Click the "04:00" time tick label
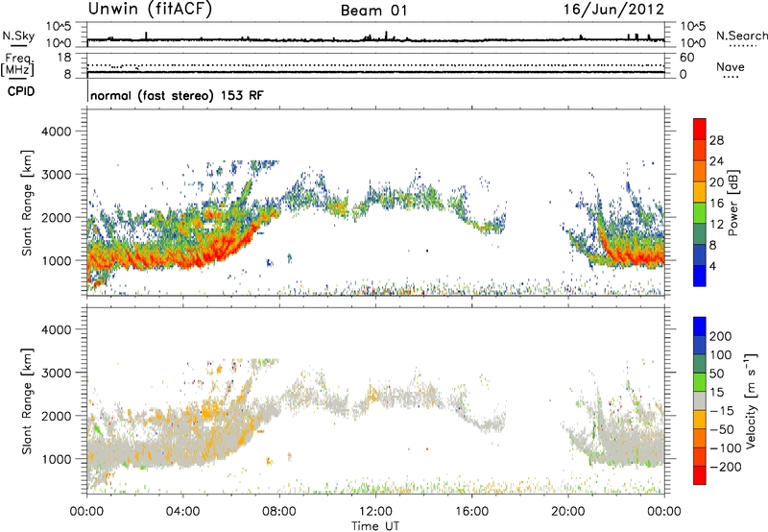The width and height of the screenshot is (768, 532). [x=183, y=512]
